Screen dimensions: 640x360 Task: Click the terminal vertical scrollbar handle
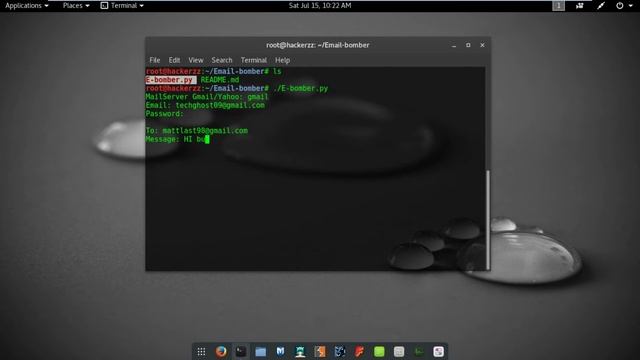488,220
